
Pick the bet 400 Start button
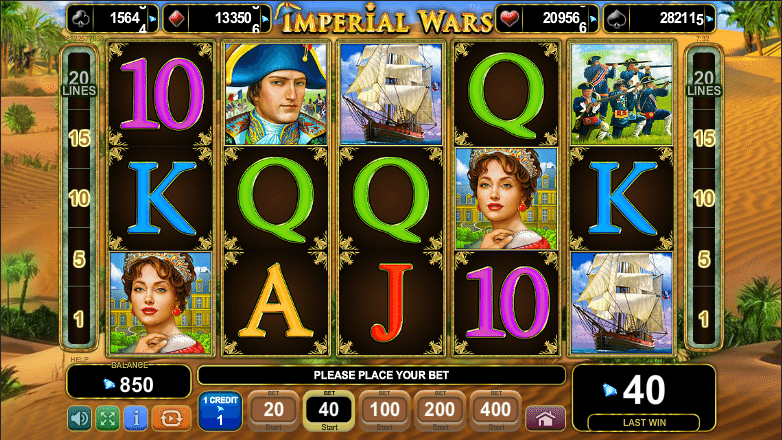coord(495,412)
